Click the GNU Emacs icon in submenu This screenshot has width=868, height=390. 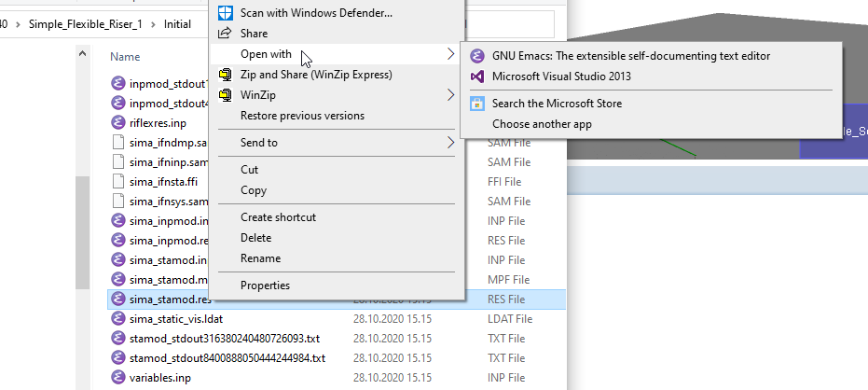pos(477,56)
